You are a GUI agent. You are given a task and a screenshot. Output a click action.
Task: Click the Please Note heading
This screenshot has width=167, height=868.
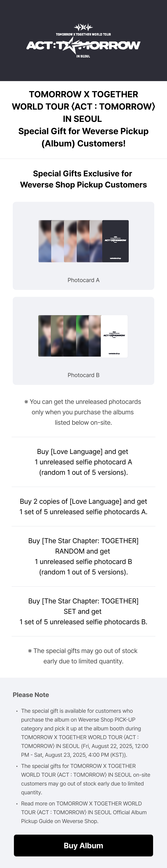[x=31, y=694]
